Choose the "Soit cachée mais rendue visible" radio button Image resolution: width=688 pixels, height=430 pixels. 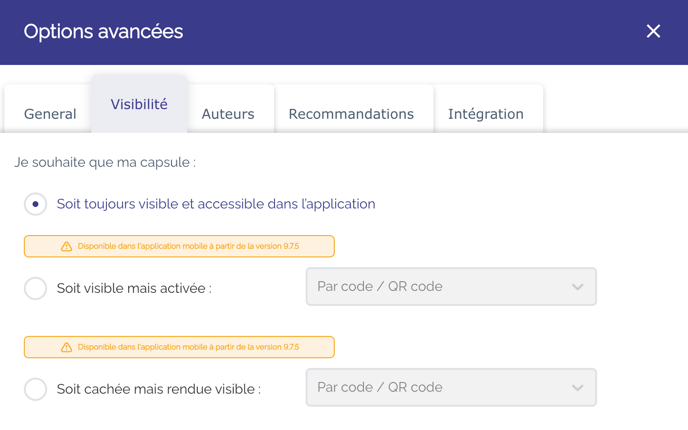tap(35, 389)
